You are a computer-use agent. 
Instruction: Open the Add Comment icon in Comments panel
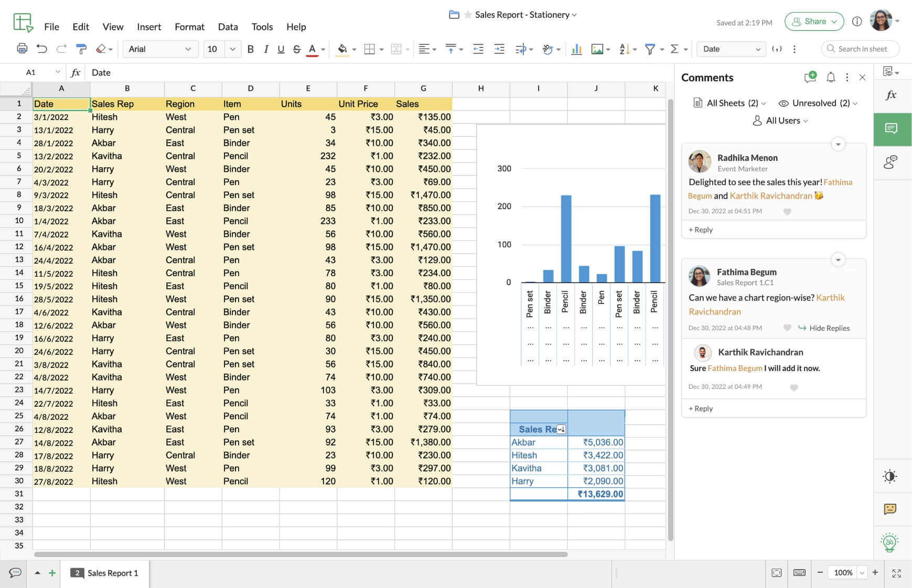(x=810, y=77)
